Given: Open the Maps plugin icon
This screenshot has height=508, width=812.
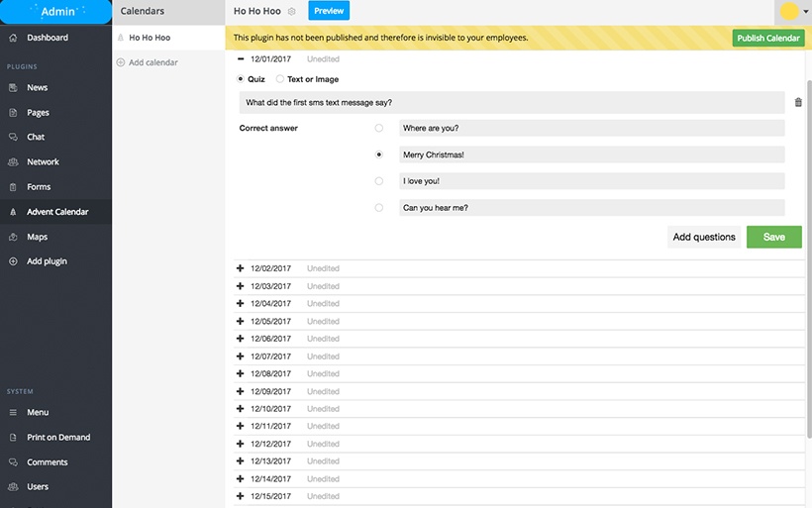Looking at the screenshot, I should pos(14,237).
